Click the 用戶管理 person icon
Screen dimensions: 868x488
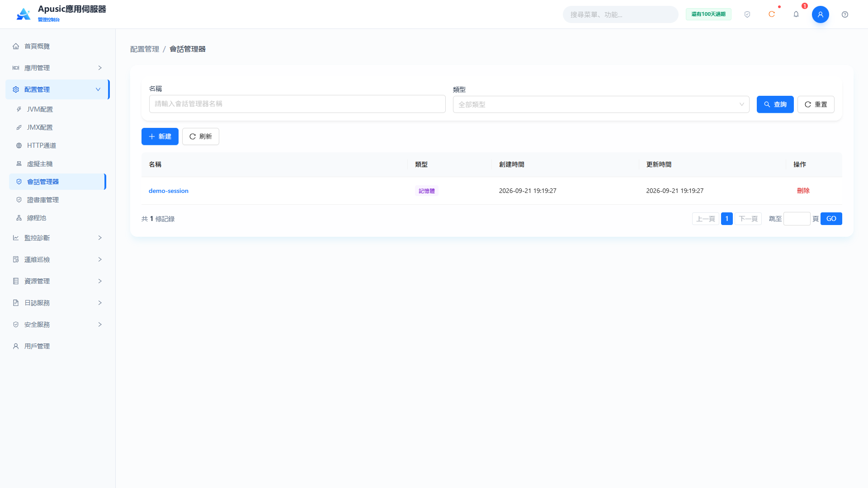16,346
